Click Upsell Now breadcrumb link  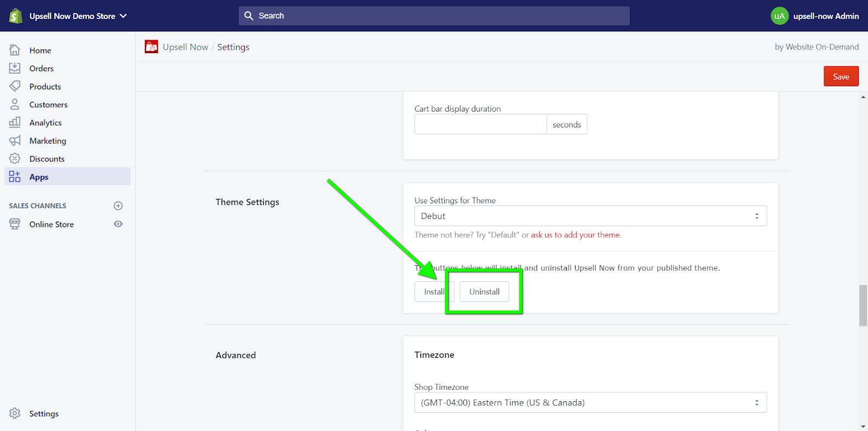[x=186, y=47]
